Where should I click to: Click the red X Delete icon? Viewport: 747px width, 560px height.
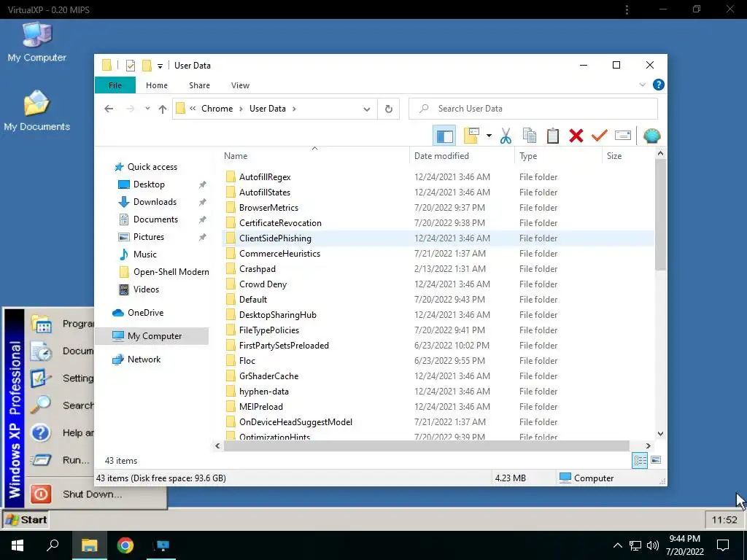pos(576,136)
